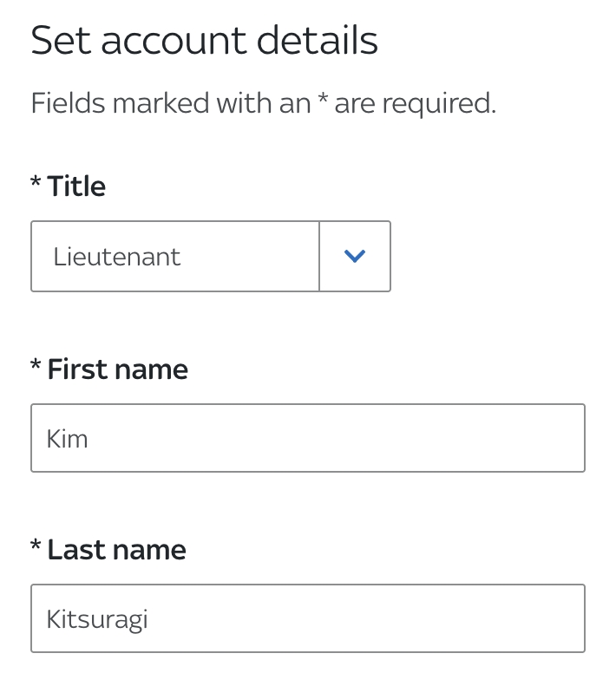The height and width of the screenshot is (673, 616).
Task: Click the asterisk beside Last name label
Action: 36,547
